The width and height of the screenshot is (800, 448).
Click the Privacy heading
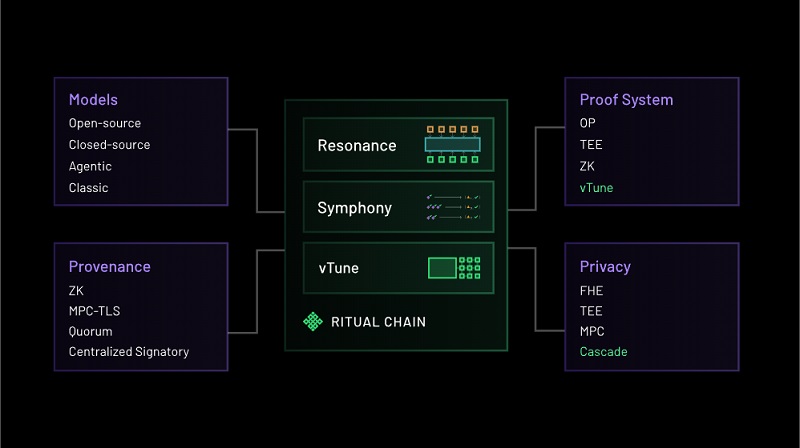point(605,266)
